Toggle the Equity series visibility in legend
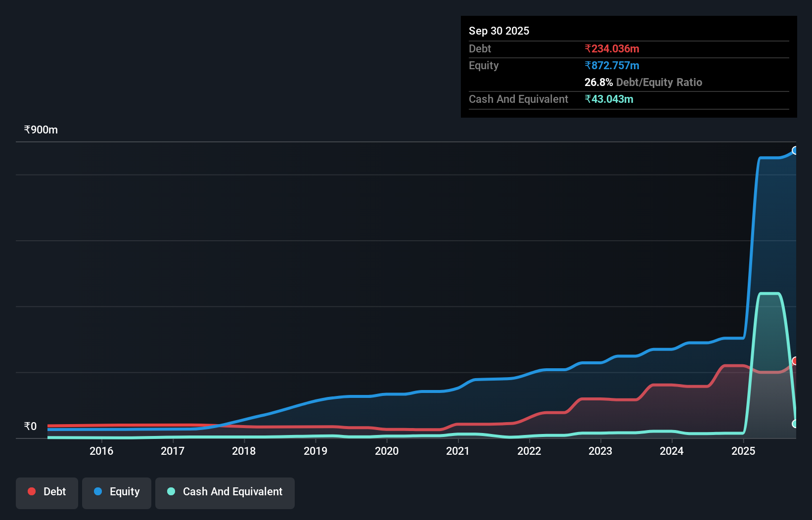812x520 pixels. 116,493
